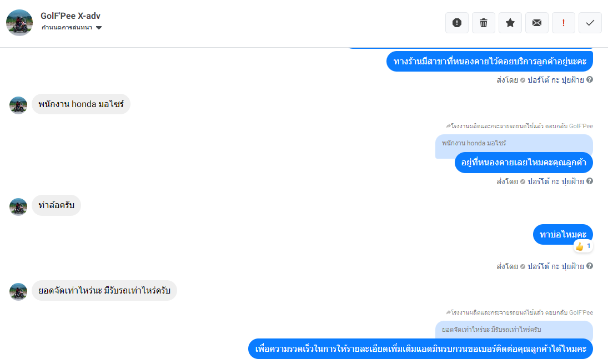Click the avatar beside ท่าล้อครับ message
Viewport: 608px width, 364px height.
pyautogui.click(x=18, y=206)
